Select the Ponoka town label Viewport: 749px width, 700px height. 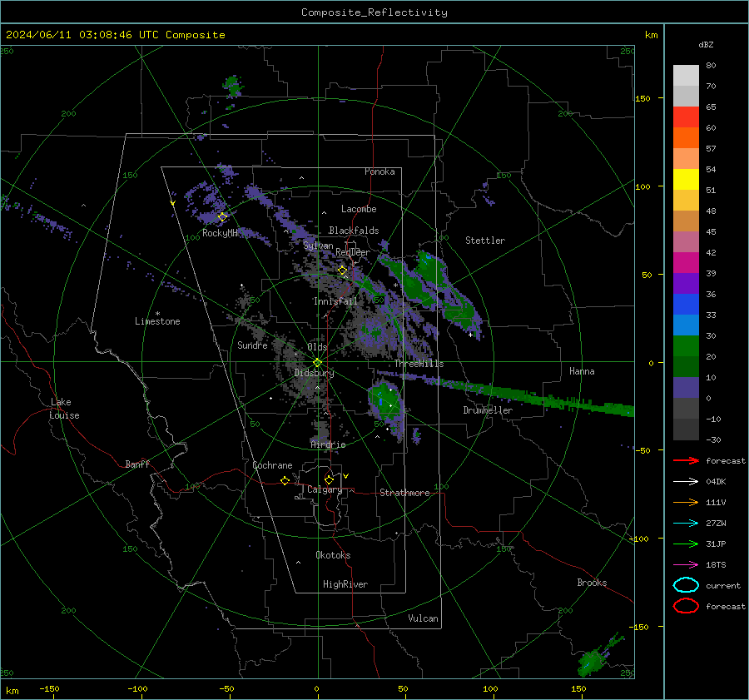tap(379, 171)
